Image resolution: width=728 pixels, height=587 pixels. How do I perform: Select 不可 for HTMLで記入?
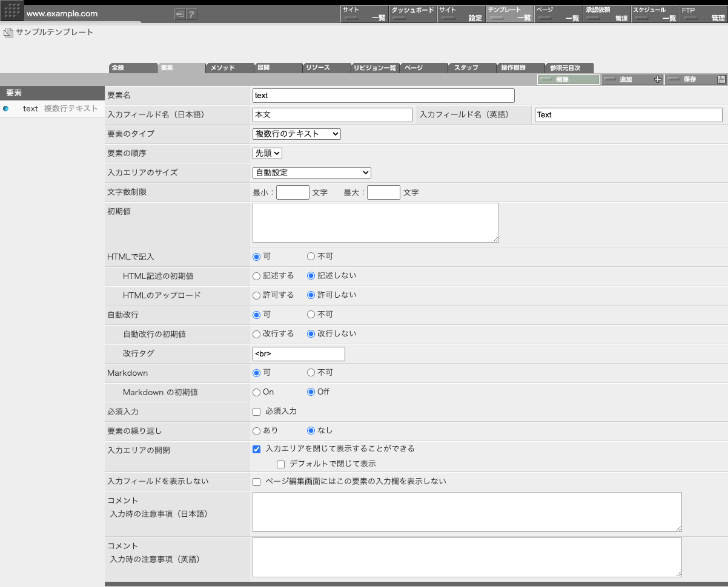point(311,256)
